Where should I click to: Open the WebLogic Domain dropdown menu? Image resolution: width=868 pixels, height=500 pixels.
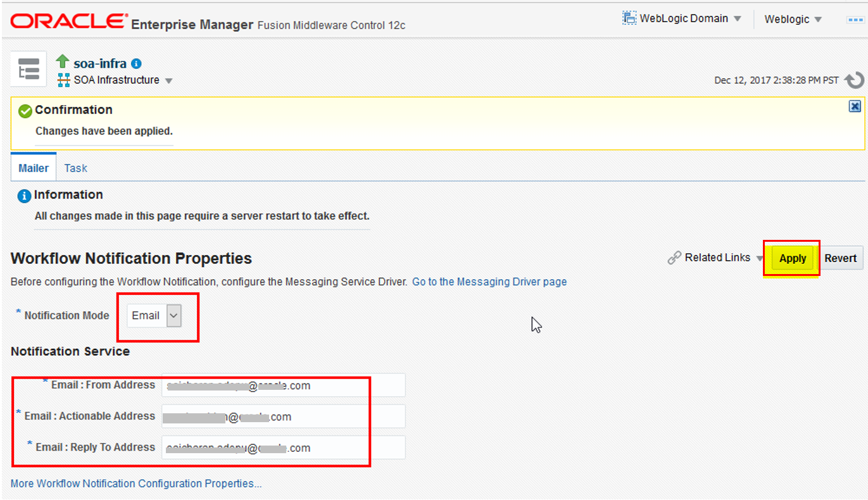[x=690, y=18]
